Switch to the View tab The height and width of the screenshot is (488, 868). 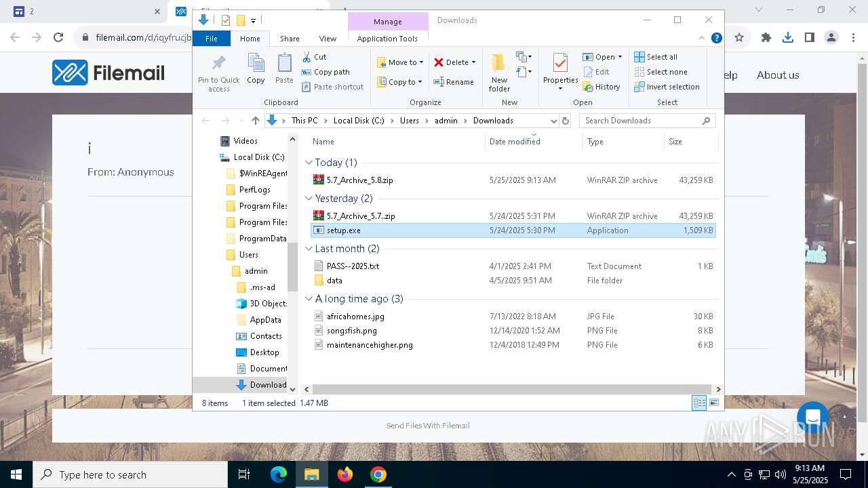(328, 39)
